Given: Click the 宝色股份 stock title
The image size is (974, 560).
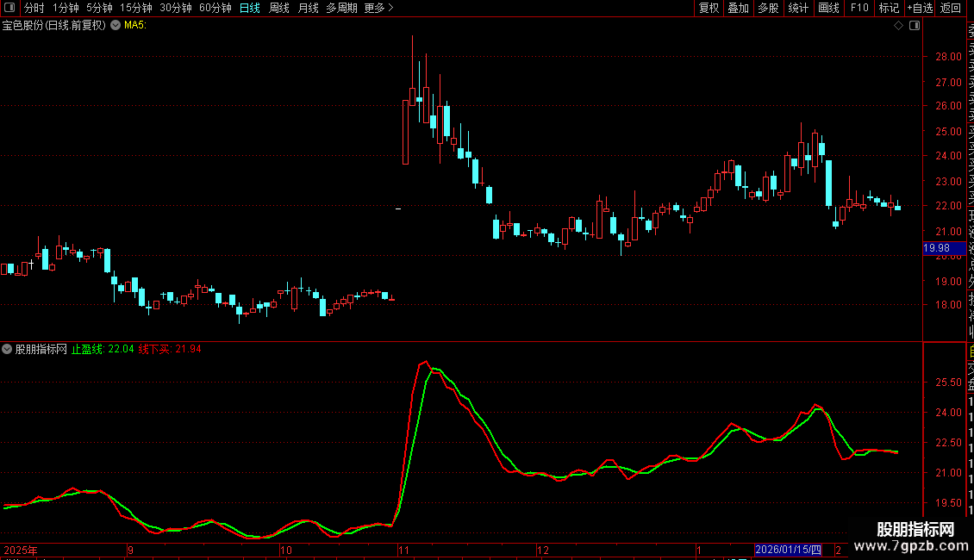Looking at the screenshot, I should click(54, 26).
